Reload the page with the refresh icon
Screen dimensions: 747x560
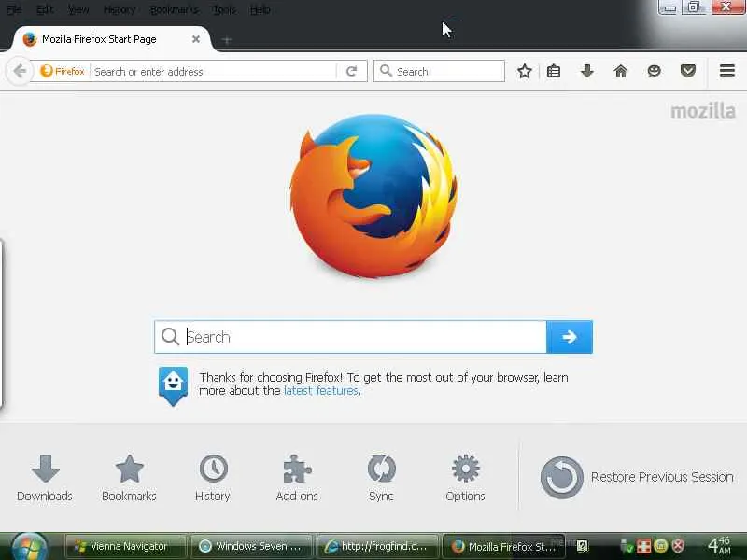pyautogui.click(x=352, y=72)
